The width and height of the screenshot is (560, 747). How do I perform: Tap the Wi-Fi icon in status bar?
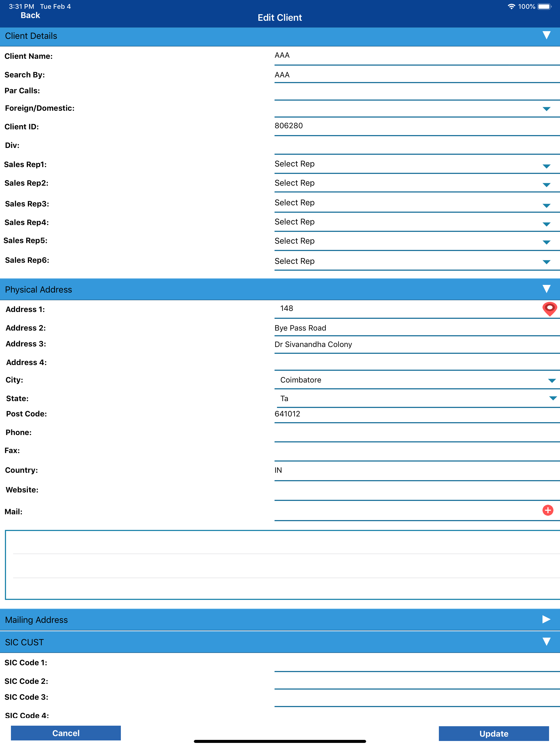click(511, 6)
